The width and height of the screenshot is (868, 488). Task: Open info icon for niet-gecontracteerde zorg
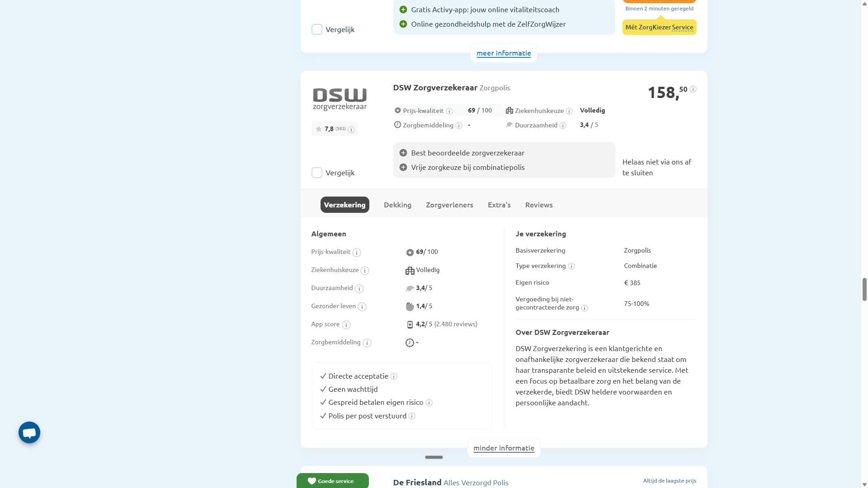[585, 308]
